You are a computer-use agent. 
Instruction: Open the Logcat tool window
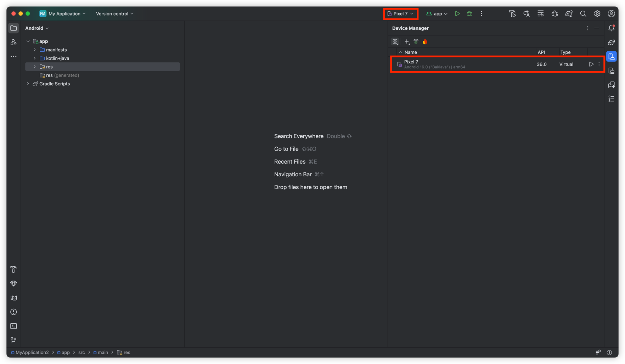(x=13, y=298)
